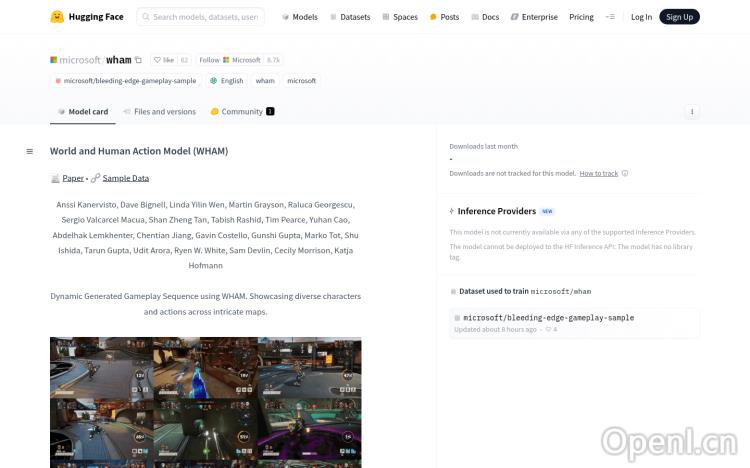
Task: Open the Paper link
Action: (73, 178)
